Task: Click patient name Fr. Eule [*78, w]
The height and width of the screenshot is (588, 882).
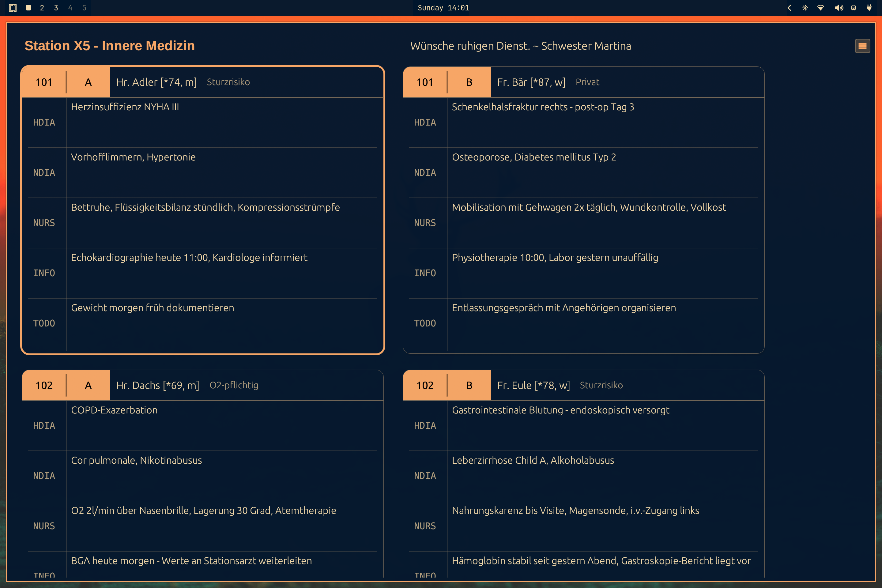Action: coord(533,386)
